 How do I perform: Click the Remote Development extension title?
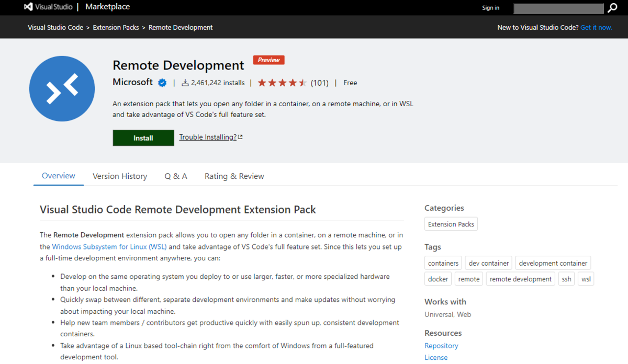(178, 65)
